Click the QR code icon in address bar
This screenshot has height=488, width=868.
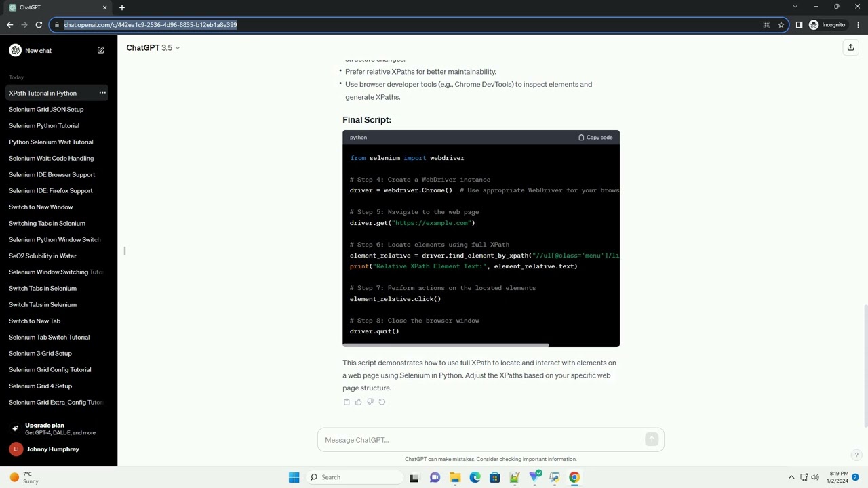pos(766,25)
